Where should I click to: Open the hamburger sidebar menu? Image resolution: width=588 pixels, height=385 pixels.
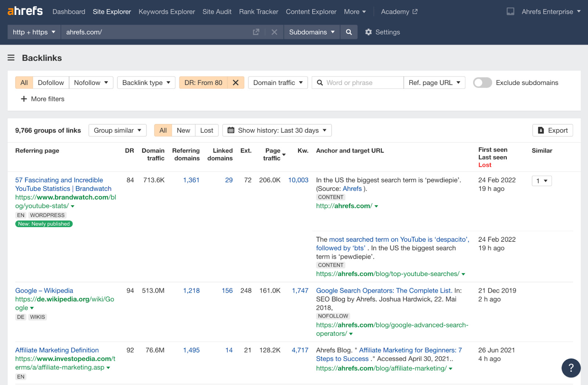coord(11,58)
